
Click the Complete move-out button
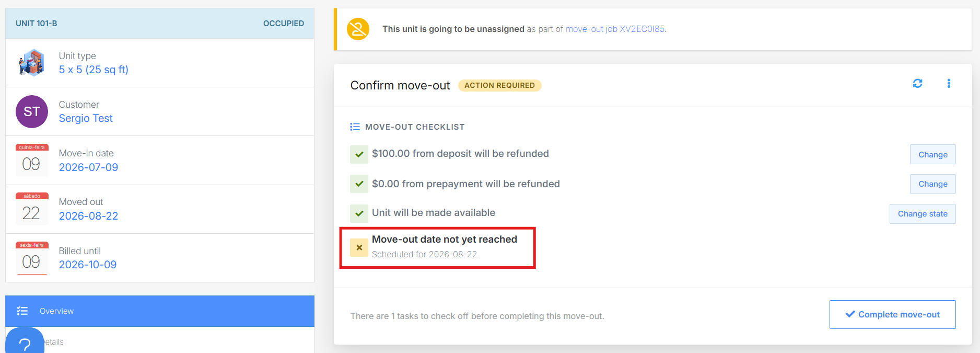893,314
